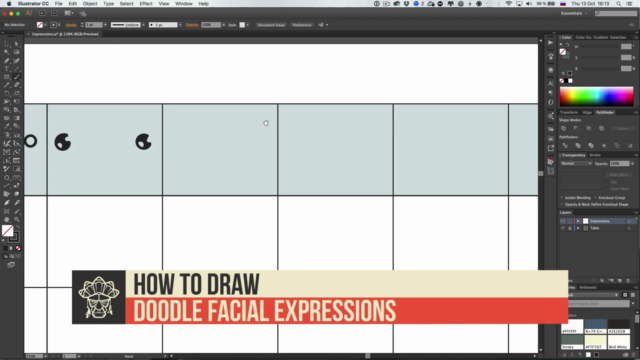Click the Unite shape mode icon
The image size is (640, 360).
pos(563,128)
